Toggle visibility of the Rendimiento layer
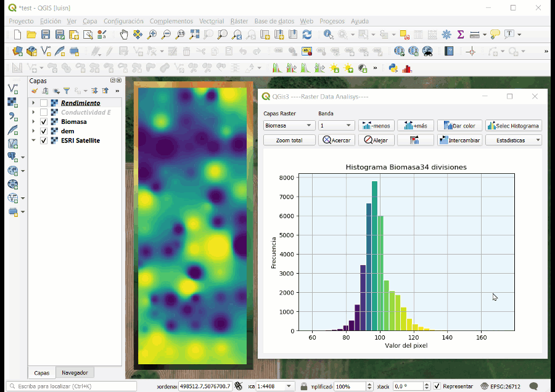The image size is (555, 392). [44, 103]
